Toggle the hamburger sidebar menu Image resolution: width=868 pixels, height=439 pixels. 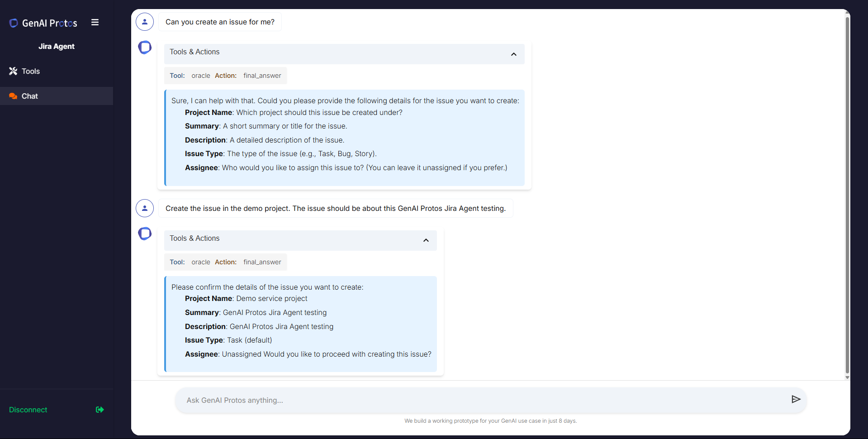pyautogui.click(x=95, y=22)
